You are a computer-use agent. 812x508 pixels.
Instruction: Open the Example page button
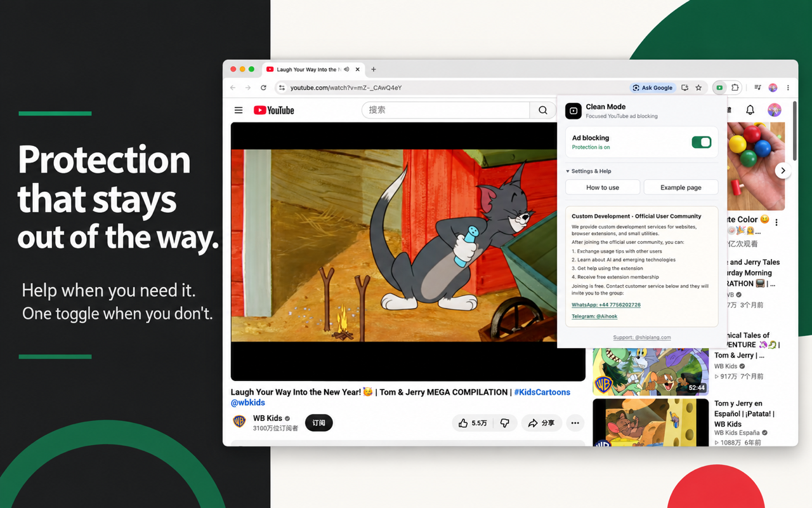pyautogui.click(x=681, y=187)
